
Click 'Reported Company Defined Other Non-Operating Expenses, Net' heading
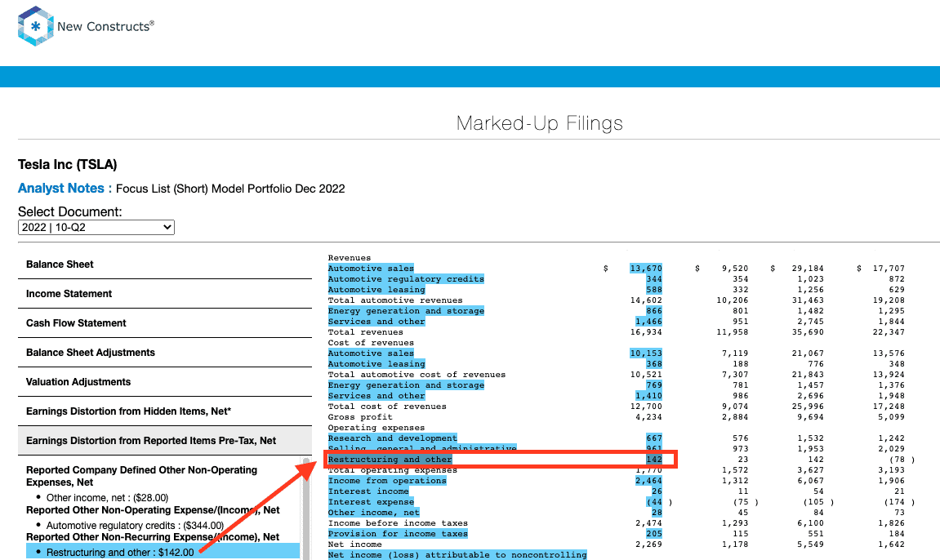[x=141, y=476]
